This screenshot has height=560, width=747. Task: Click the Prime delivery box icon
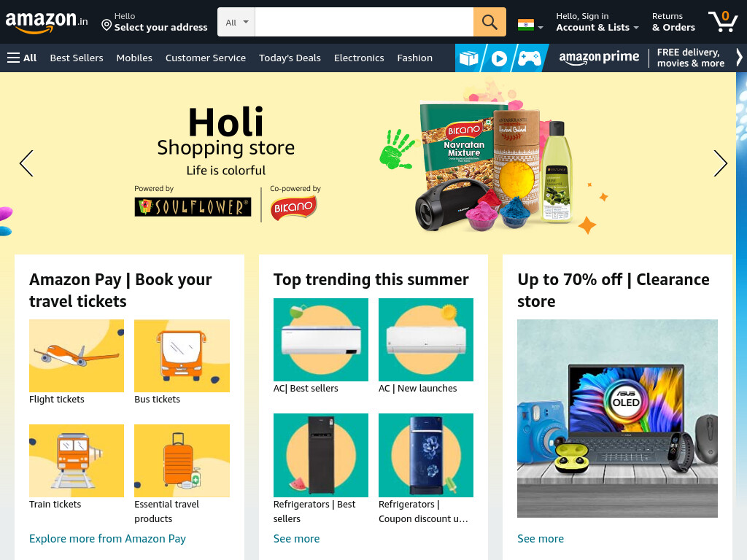click(x=469, y=58)
